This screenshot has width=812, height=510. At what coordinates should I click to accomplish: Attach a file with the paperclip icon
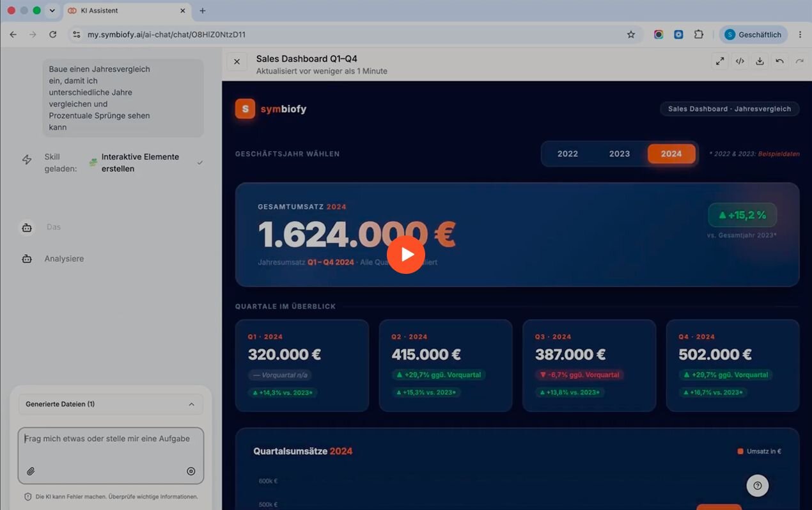[31, 471]
